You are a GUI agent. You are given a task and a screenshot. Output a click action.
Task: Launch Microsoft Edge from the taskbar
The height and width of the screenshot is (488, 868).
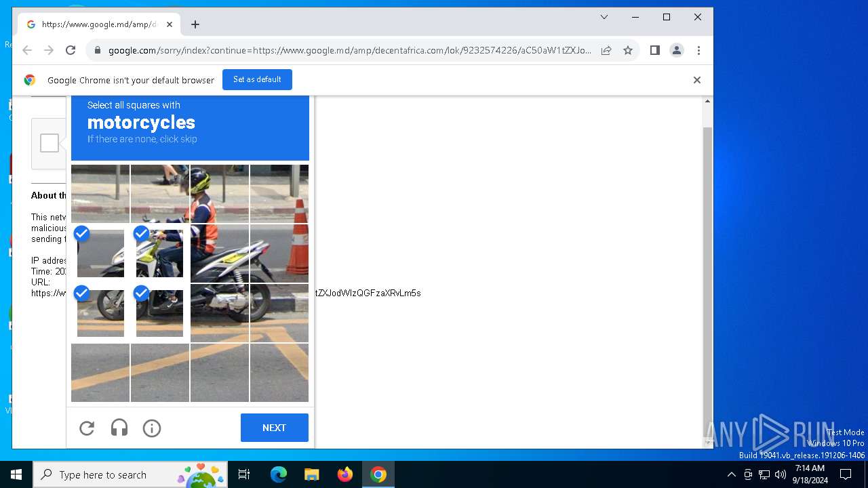[279, 474]
